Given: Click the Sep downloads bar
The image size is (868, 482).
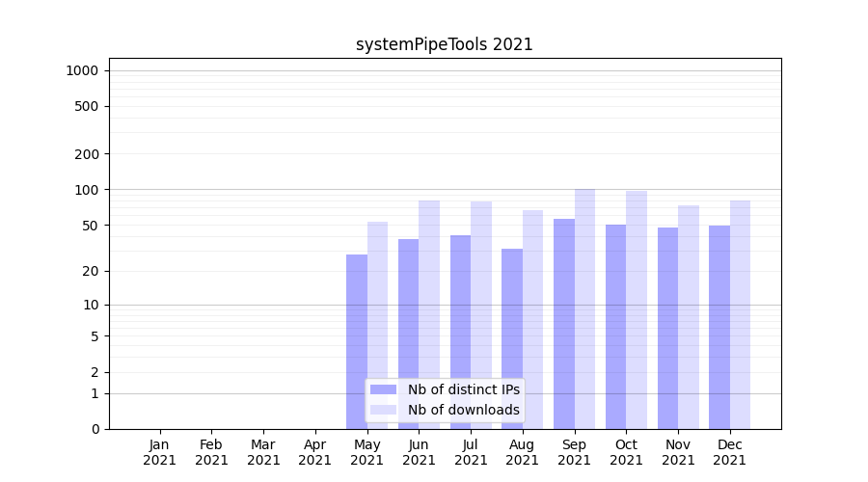Looking at the screenshot, I should pyautogui.click(x=584, y=289).
